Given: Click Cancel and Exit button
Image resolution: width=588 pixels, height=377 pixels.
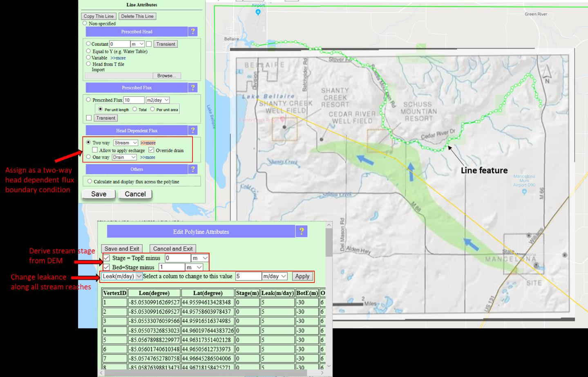Looking at the screenshot, I should tap(173, 249).
